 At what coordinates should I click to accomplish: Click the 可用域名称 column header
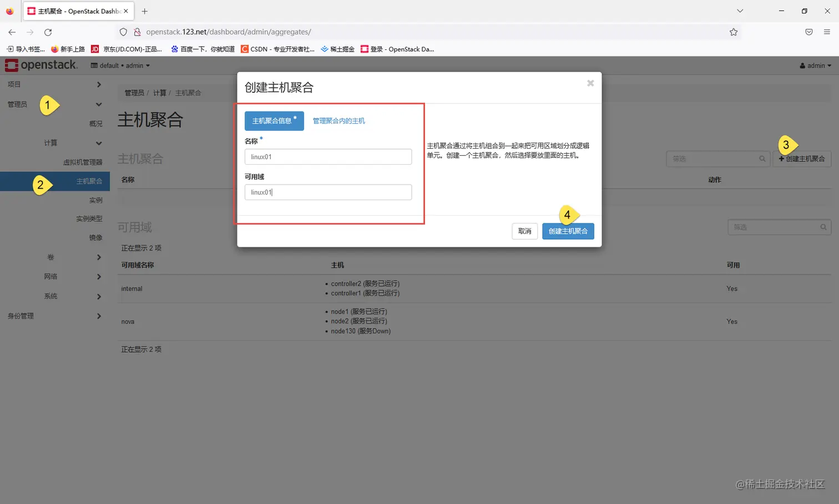(x=138, y=265)
